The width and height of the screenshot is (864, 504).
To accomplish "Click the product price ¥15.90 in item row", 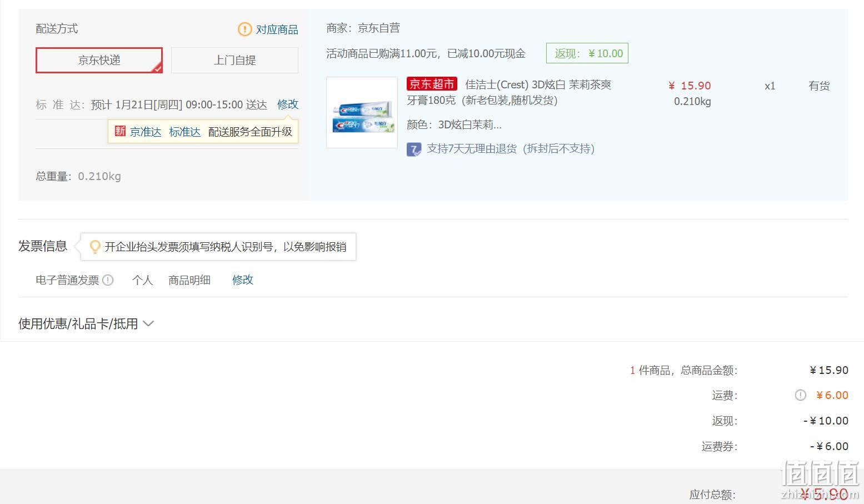I will (690, 86).
